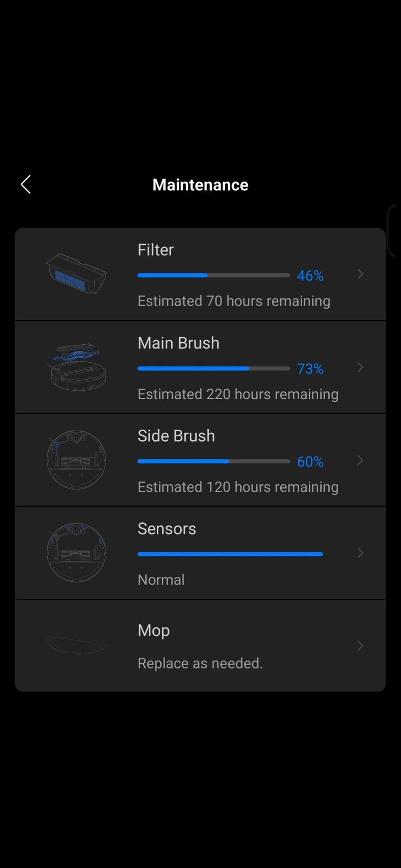Tap the Maintenance page title
Screen dimensions: 401x868
[200, 185]
